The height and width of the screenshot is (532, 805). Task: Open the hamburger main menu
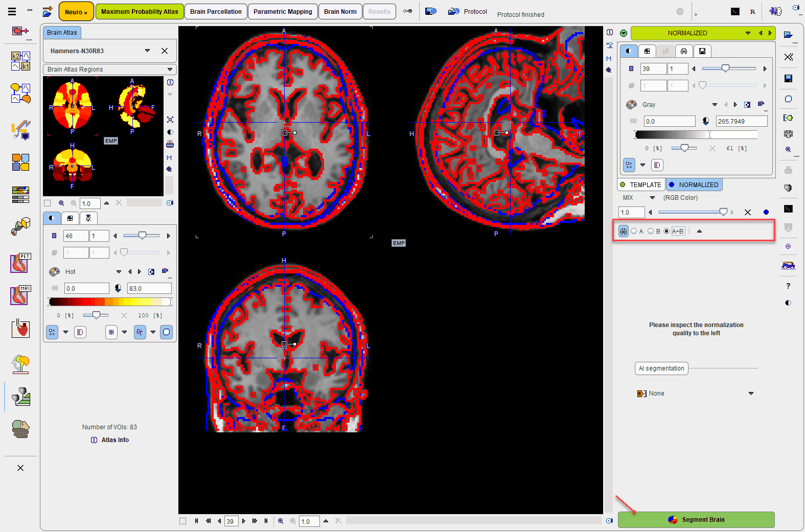[12, 11]
